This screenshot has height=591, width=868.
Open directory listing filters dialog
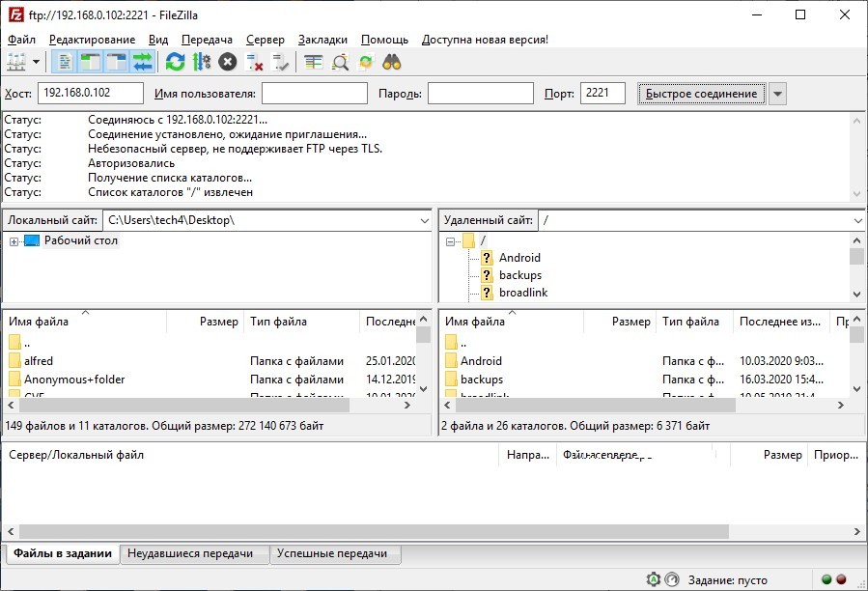click(x=314, y=62)
